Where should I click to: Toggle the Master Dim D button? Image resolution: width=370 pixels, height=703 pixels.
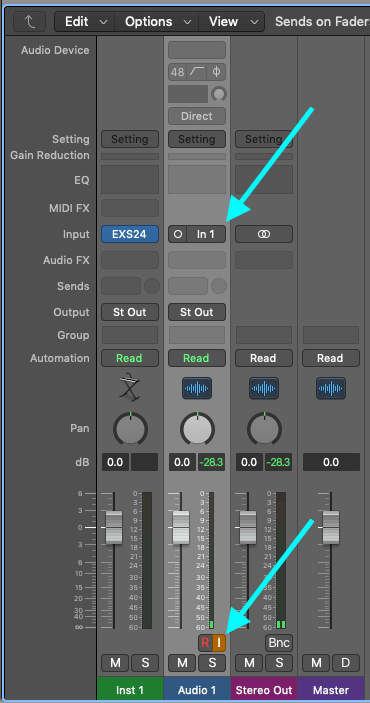coord(346,663)
